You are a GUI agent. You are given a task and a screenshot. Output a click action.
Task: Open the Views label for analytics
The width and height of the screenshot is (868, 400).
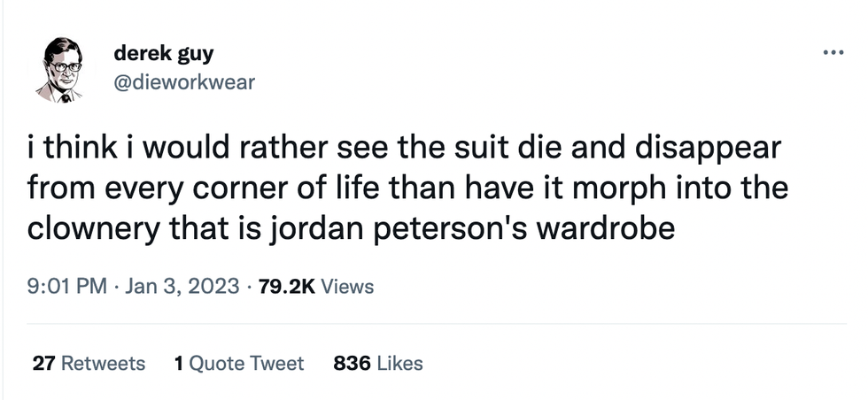347,287
